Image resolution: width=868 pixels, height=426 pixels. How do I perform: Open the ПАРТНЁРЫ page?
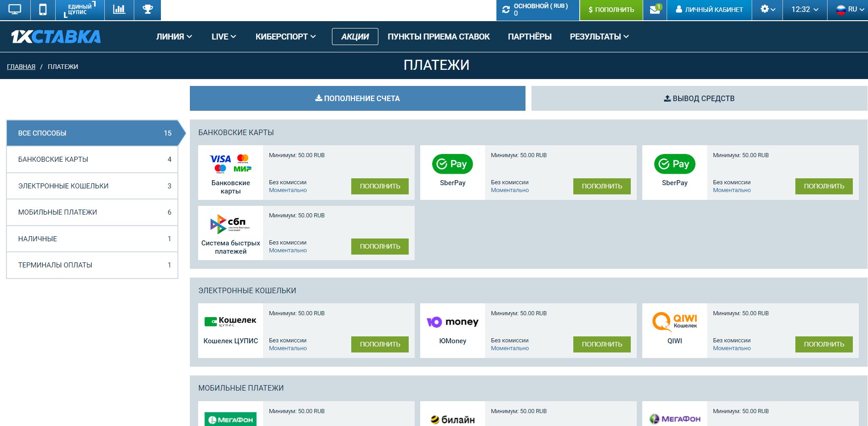pos(530,37)
